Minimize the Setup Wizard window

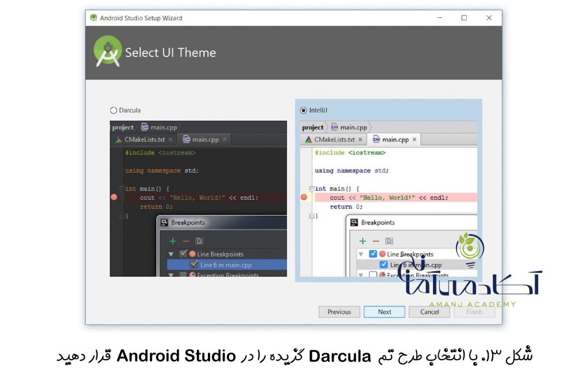point(439,18)
